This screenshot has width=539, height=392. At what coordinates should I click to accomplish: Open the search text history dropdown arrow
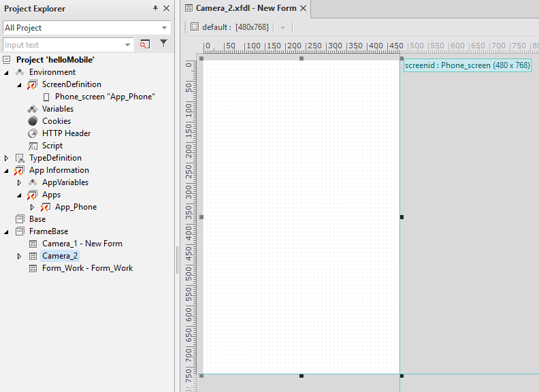[x=127, y=45]
